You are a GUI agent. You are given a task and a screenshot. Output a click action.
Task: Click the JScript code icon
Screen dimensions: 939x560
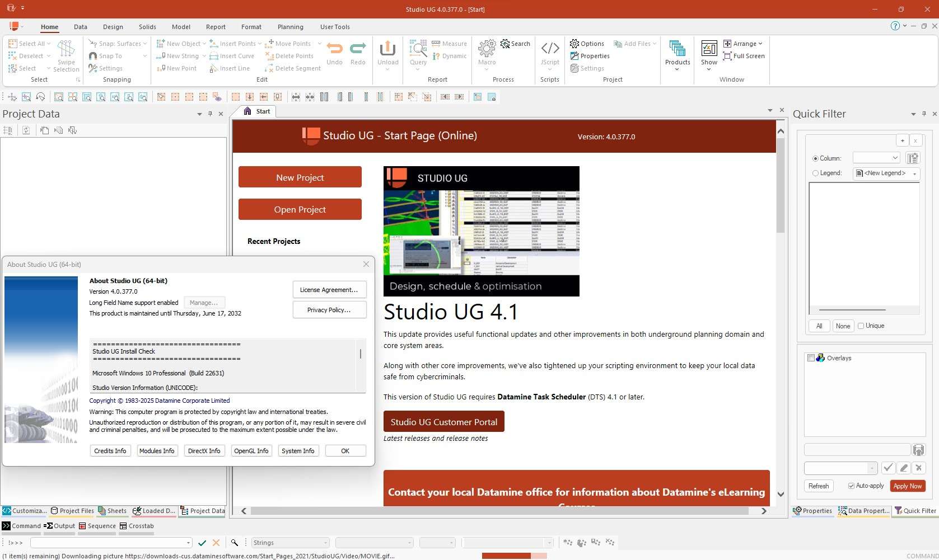coord(549,49)
